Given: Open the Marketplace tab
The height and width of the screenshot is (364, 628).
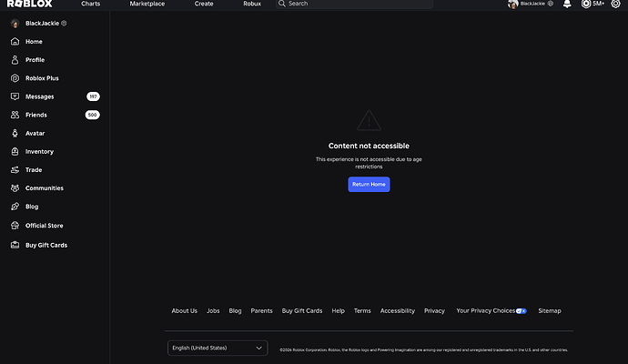Looking at the screenshot, I should click(x=147, y=4).
